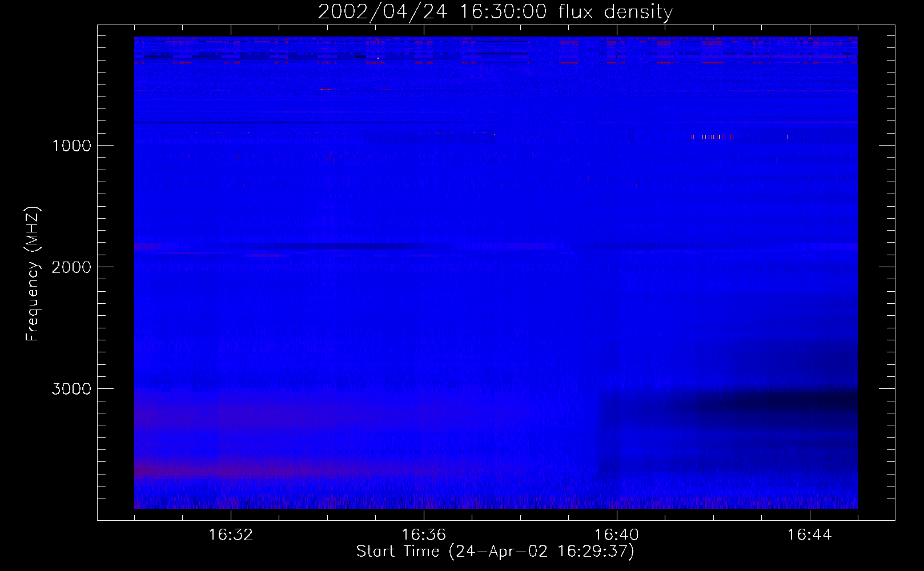Click the 16:44 time tick label
The height and width of the screenshot is (571, 924).
point(810,535)
